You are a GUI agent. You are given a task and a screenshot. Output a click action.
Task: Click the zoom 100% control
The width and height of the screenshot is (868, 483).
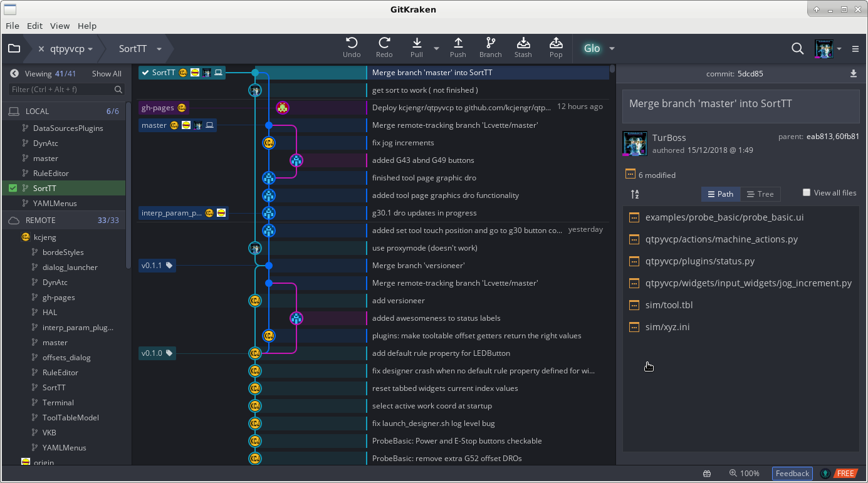pos(745,474)
